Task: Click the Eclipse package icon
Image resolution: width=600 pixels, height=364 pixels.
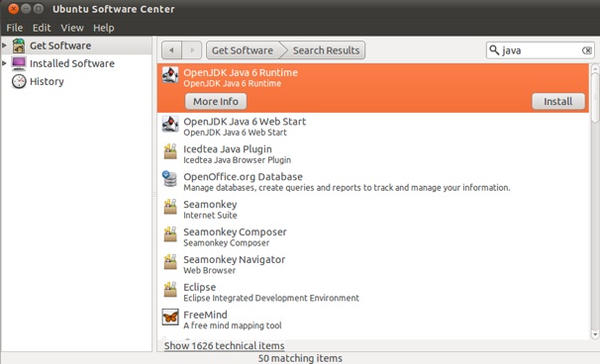Action: pos(170,290)
